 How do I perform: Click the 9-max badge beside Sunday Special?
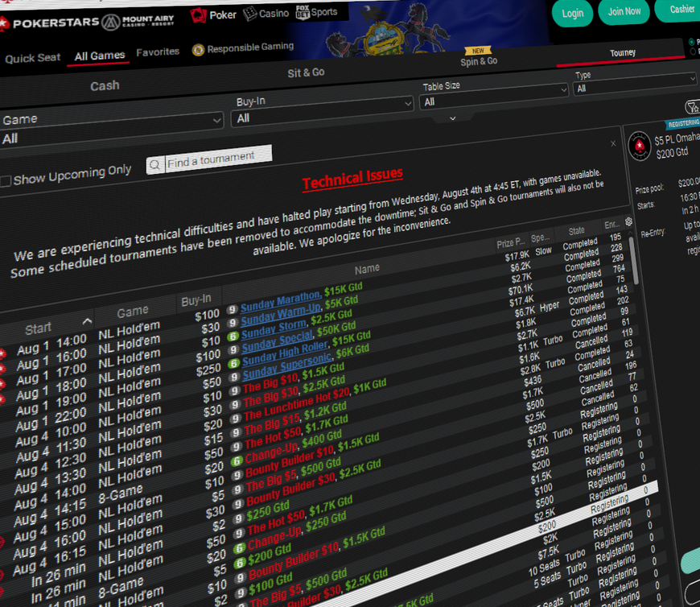(233, 350)
